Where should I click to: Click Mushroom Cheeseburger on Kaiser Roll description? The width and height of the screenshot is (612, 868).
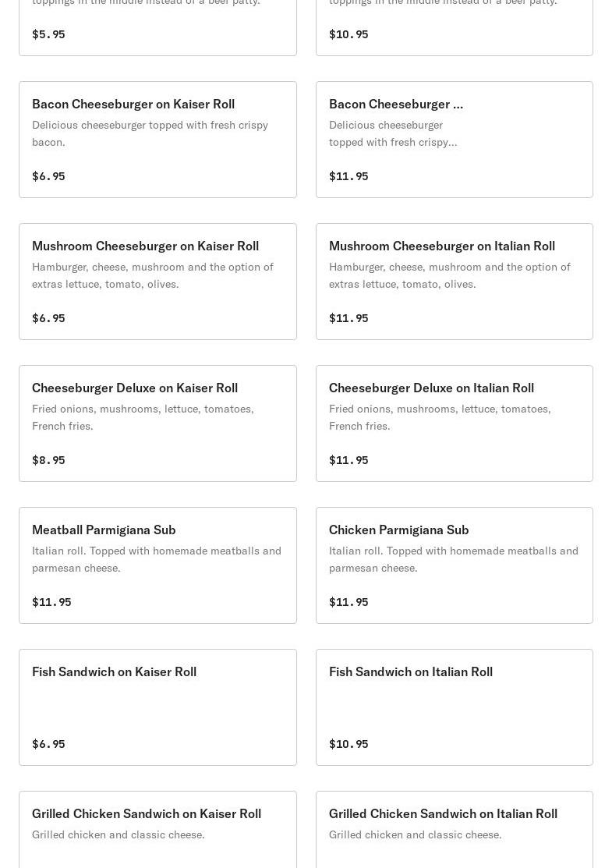pyautogui.click(x=153, y=275)
